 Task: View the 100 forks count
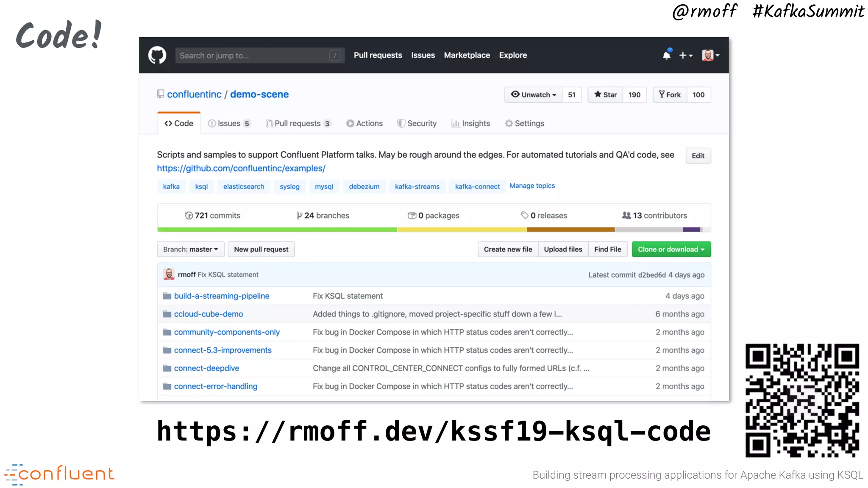pos(698,94)
